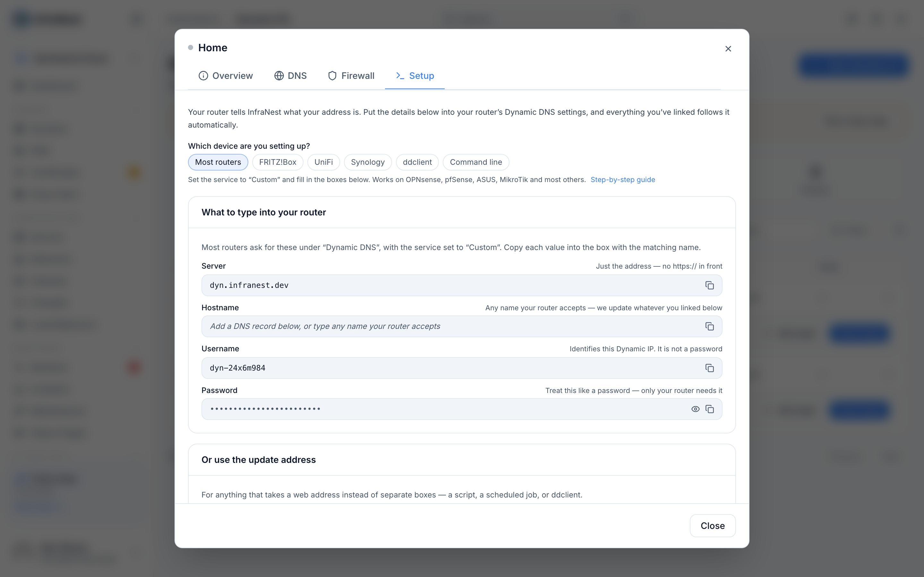
Task: Focus the Hostname input field
Action: pos(450,326)
